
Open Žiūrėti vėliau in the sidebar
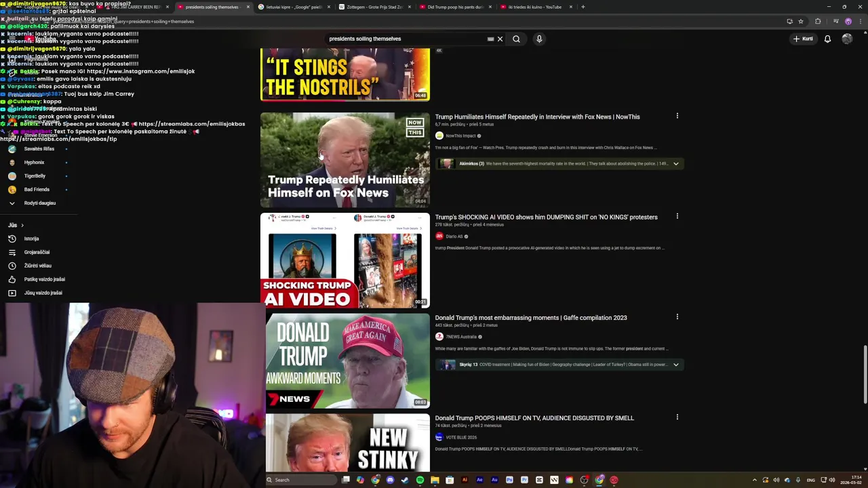38,266
